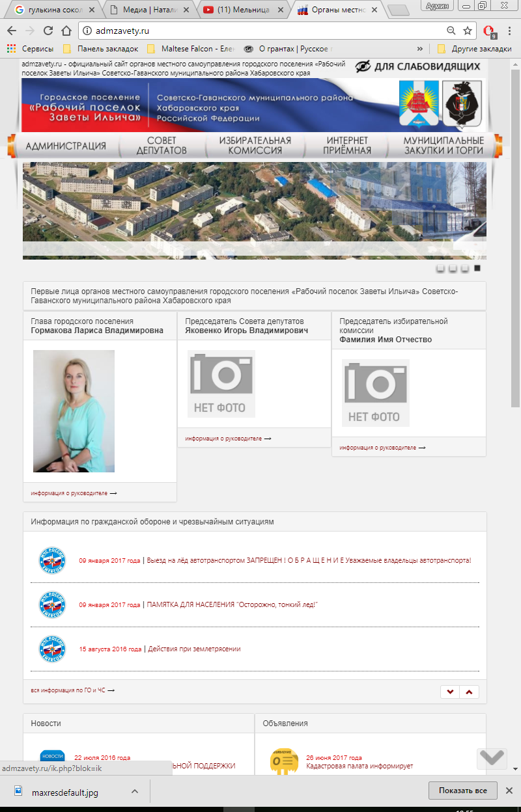Click no-photo placeholder under Яковенко
Image resolution: width=521 pixels, height=812 pixels.
(221, 384)
